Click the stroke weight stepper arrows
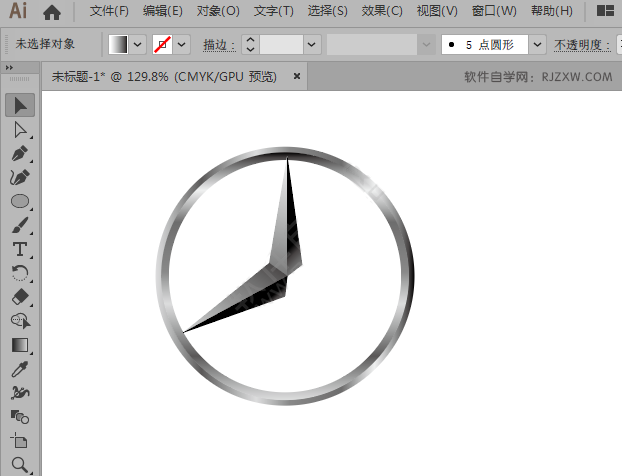Screen dimensions: 622x476 pyautogui.click(x=250, y=44)
